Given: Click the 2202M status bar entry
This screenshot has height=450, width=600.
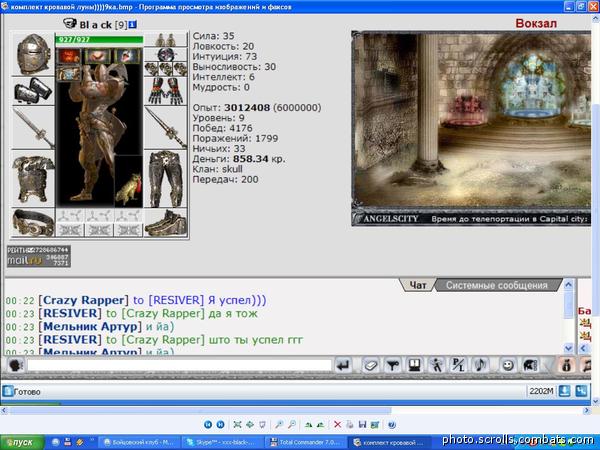Looking at the screenshot, I should click(x=541, y=391).
